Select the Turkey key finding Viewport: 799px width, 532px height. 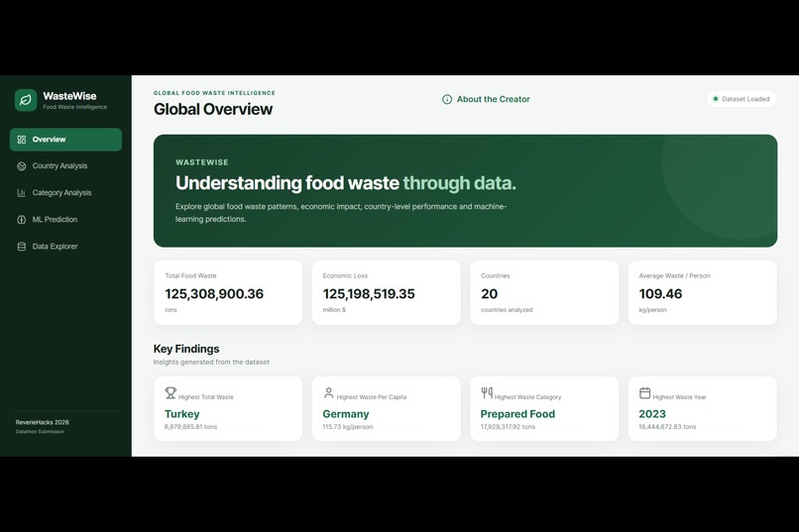[x=182, y=414]
